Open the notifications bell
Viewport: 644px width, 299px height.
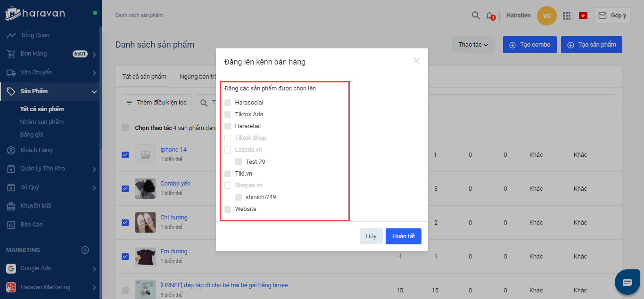490,16
